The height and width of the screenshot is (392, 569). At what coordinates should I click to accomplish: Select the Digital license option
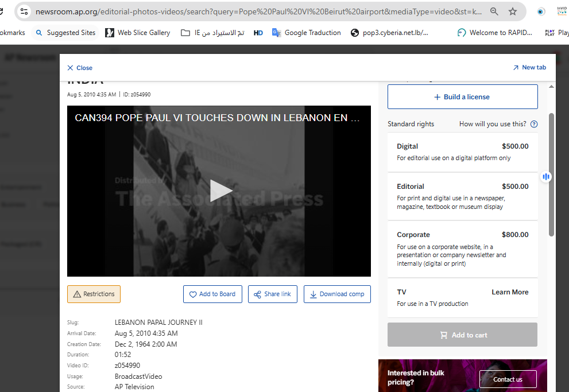pyautogui.click(x=462, y=152)
